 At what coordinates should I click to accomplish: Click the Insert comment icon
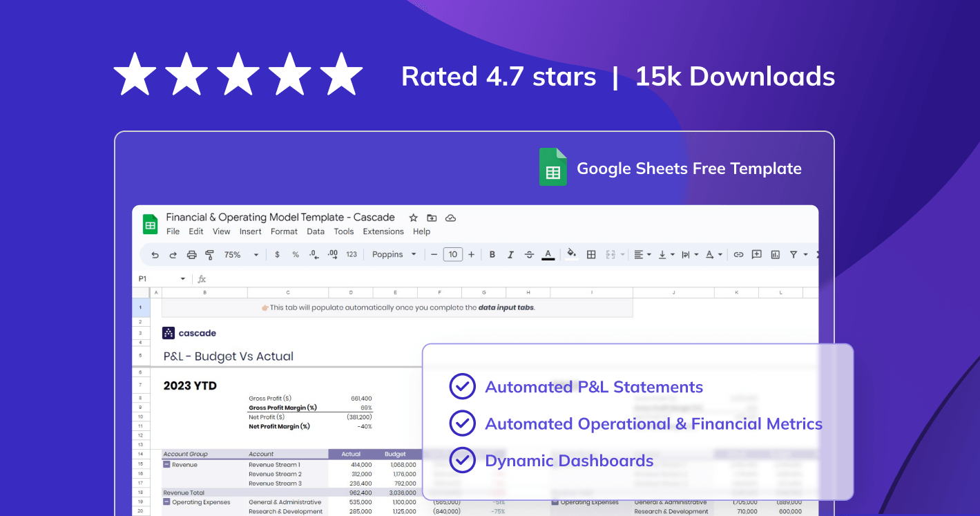(756, 254)
